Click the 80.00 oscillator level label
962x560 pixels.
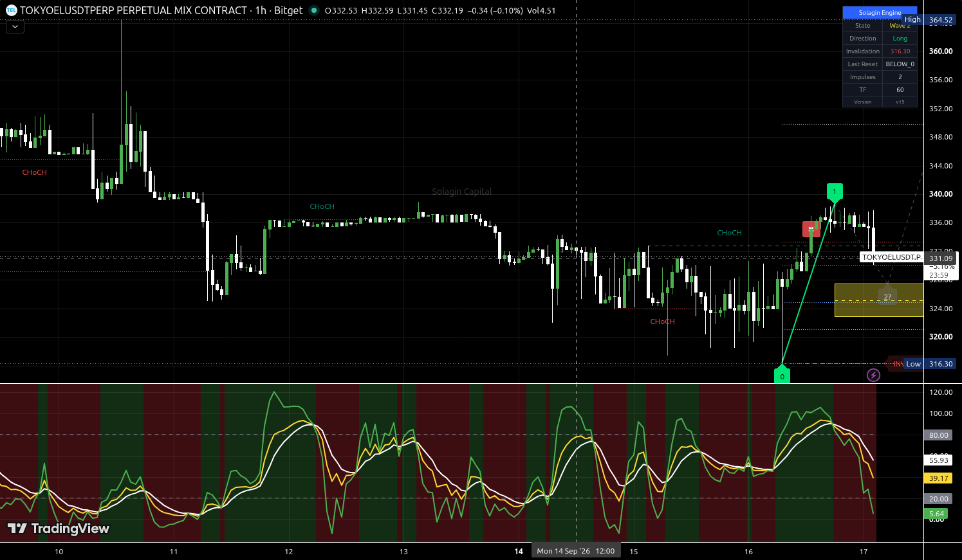939,435
